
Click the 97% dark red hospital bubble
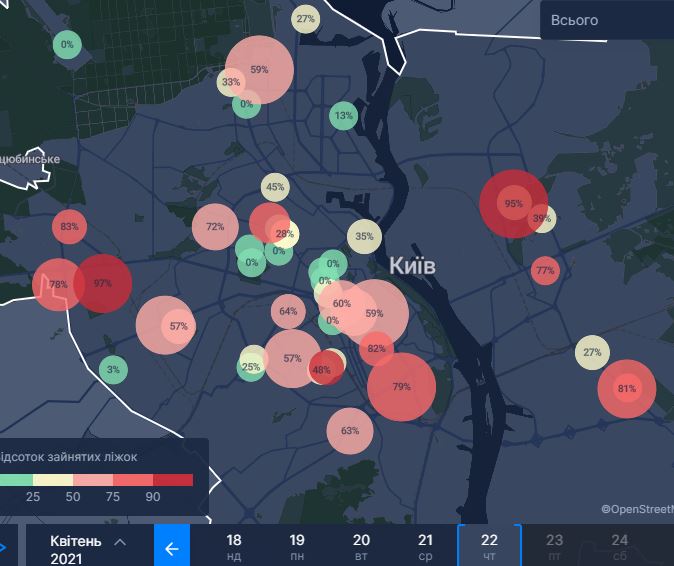[x=102, y=283]
